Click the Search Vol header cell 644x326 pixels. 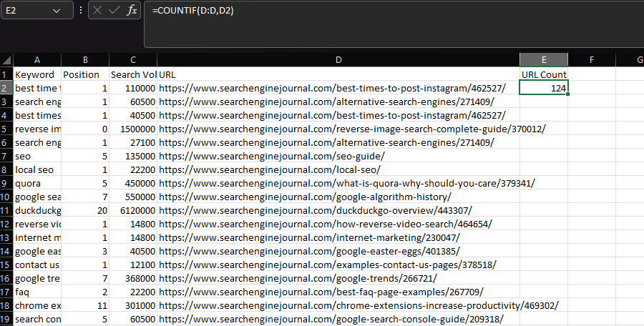[x=133, y=75]
